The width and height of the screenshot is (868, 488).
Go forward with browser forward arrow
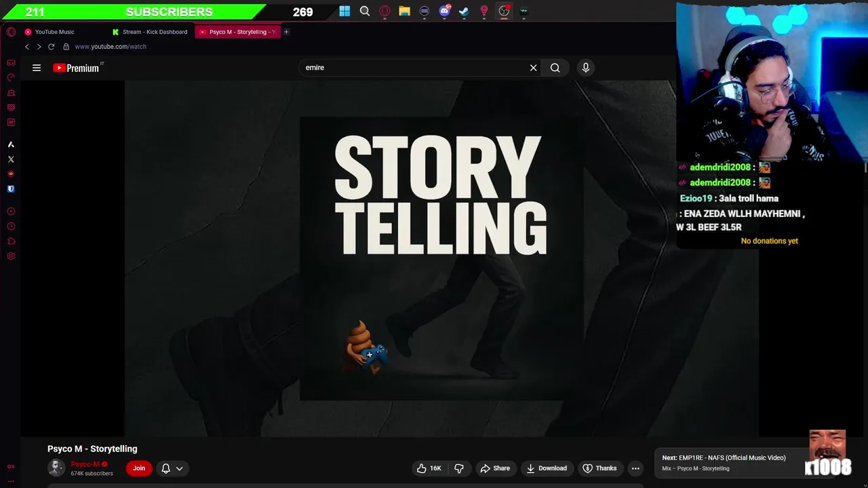(x=39, y=47)
